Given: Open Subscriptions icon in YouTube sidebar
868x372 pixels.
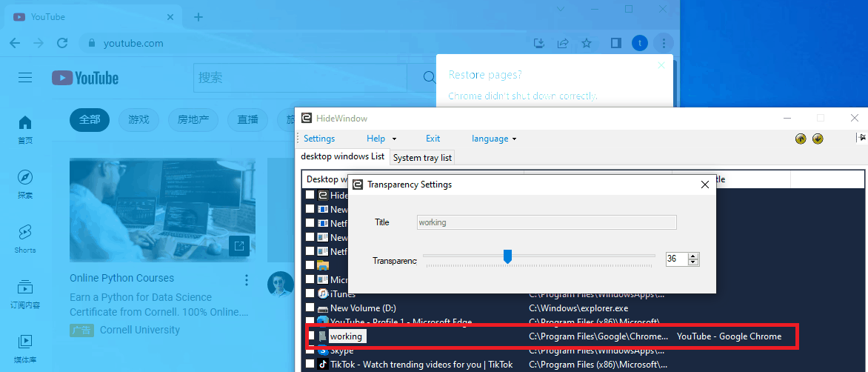Looking at the screenshot, I should coord(25,287).
